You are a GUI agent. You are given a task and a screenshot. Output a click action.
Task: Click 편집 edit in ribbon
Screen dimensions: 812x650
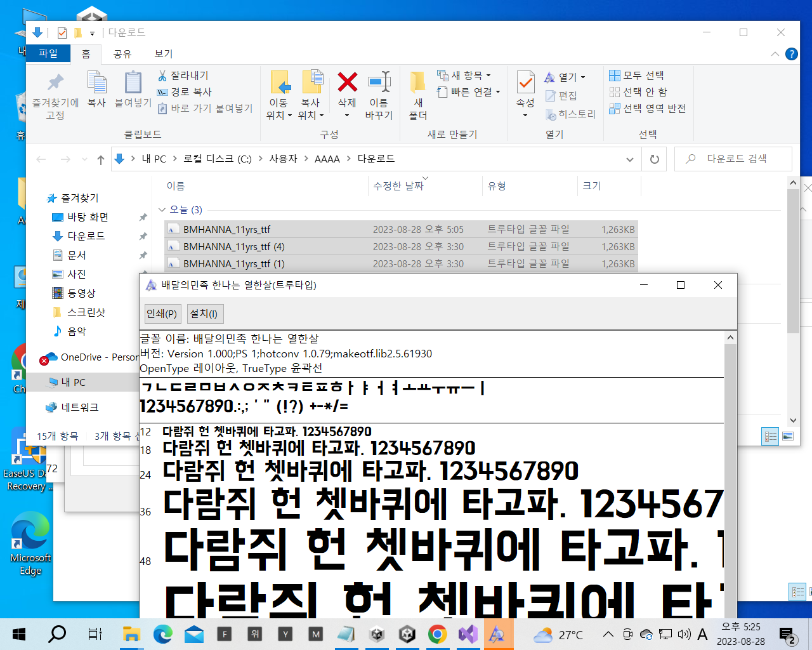point(561,96)
